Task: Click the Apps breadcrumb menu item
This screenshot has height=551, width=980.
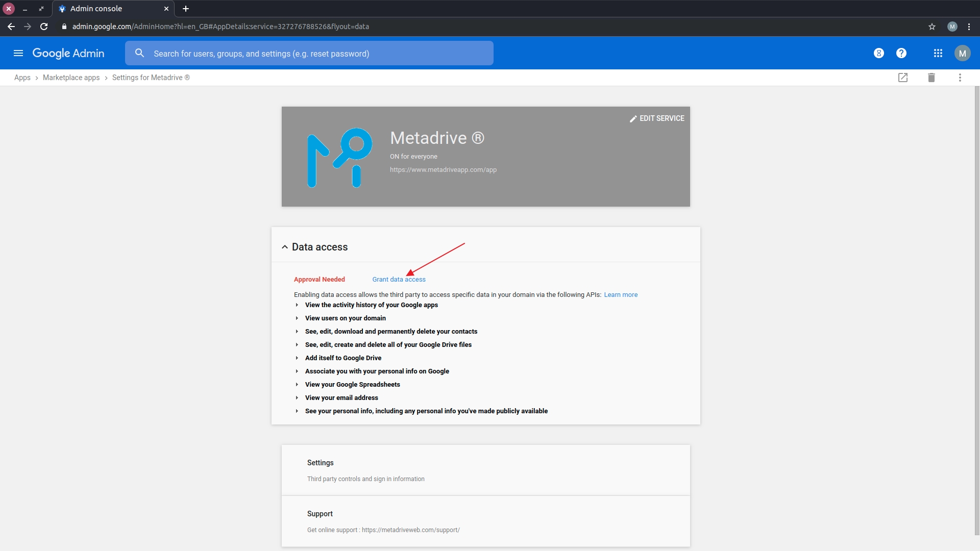Action: point(22,77)
